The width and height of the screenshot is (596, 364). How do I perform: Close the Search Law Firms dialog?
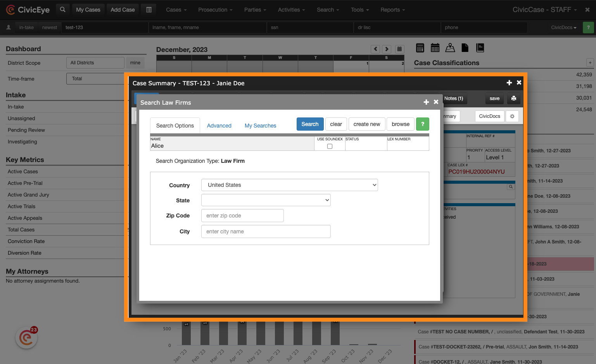pyautogui.click(x=436, y=102)
